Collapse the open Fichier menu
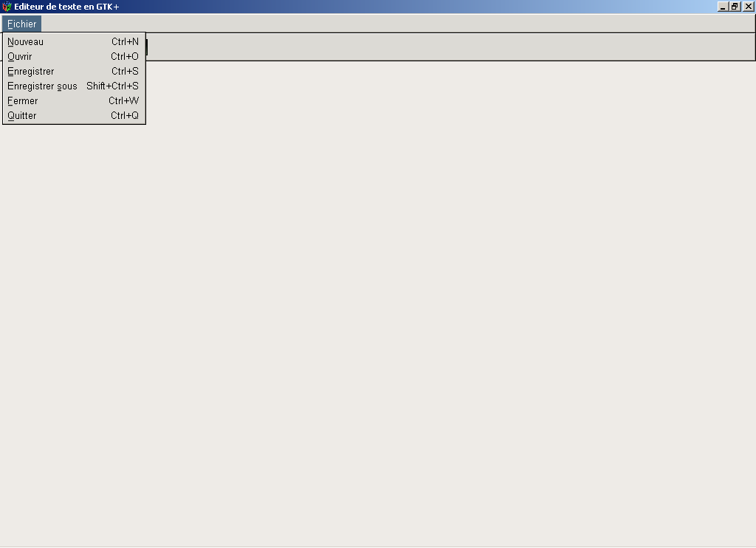 point(21,24)
